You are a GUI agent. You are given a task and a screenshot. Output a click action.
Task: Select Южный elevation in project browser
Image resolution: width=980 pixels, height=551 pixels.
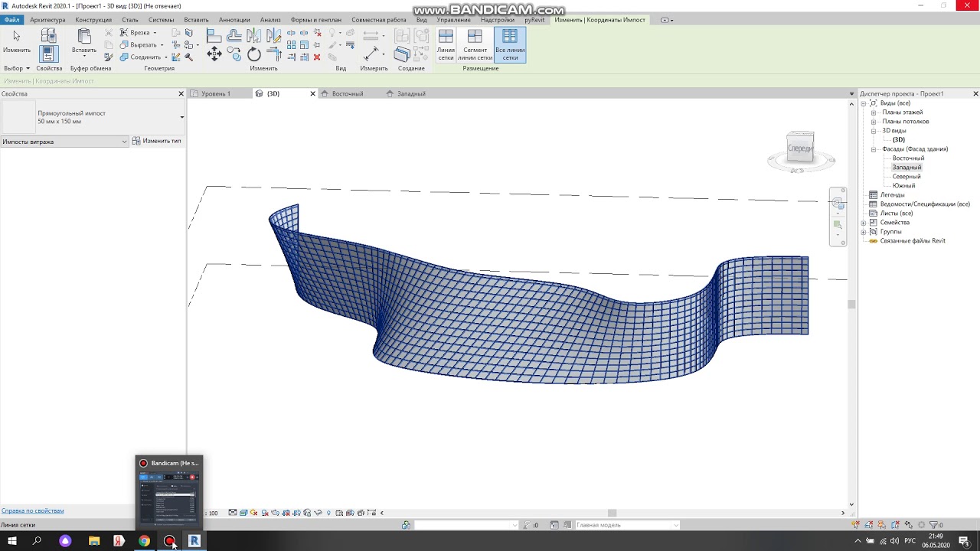[903, 186]
